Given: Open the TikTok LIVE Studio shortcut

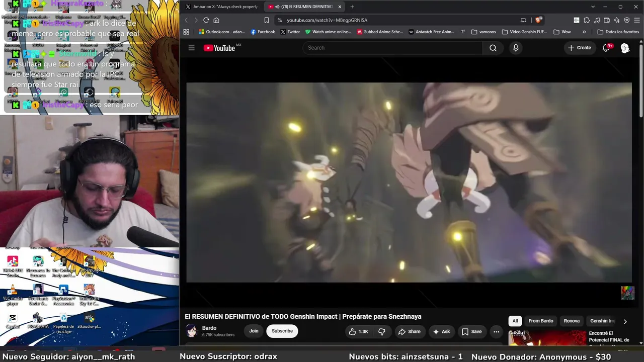Looking at the screenshot, I should (13, 266).
